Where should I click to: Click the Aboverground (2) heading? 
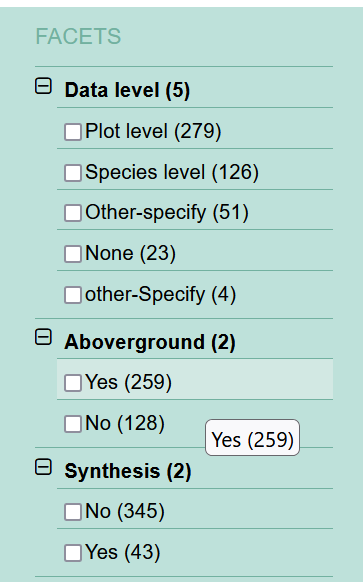point(150,342)
